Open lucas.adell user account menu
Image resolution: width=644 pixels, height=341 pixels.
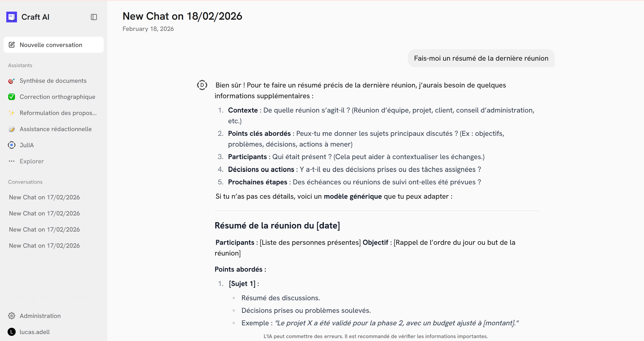[35, 332]
